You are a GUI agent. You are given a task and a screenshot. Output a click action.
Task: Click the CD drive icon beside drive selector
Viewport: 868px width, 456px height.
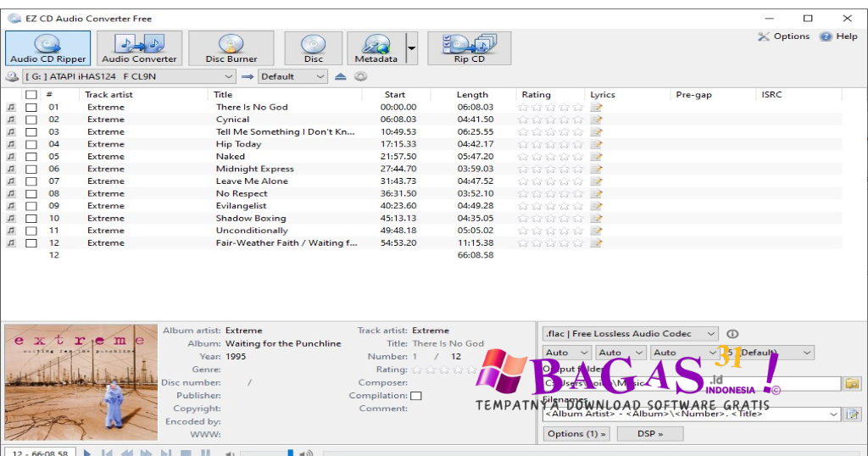[12, 76]
